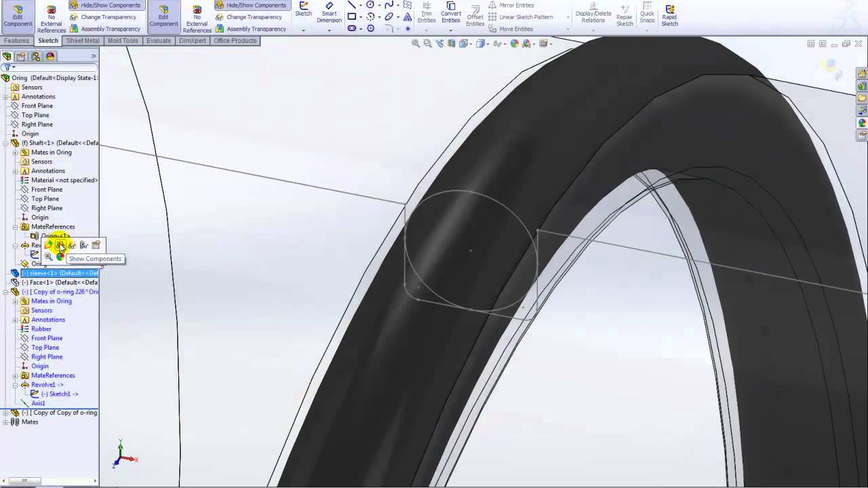
Task: Open DisplayManager tab icon
Action: coord(50,56)
